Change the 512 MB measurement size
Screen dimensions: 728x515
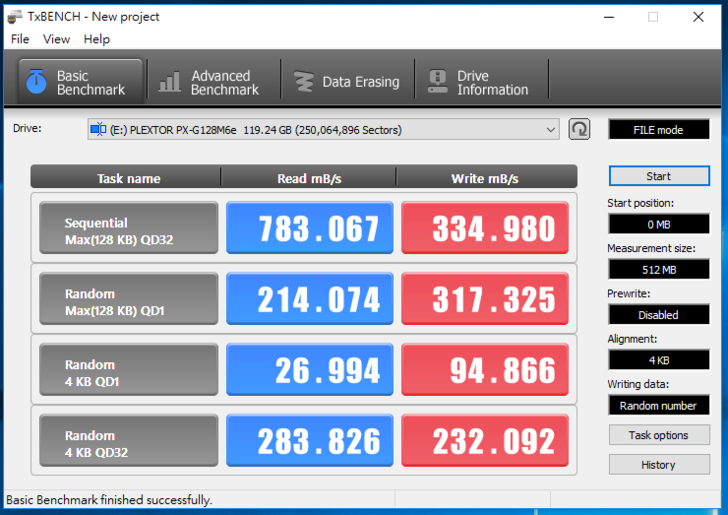tap(659, 270)
